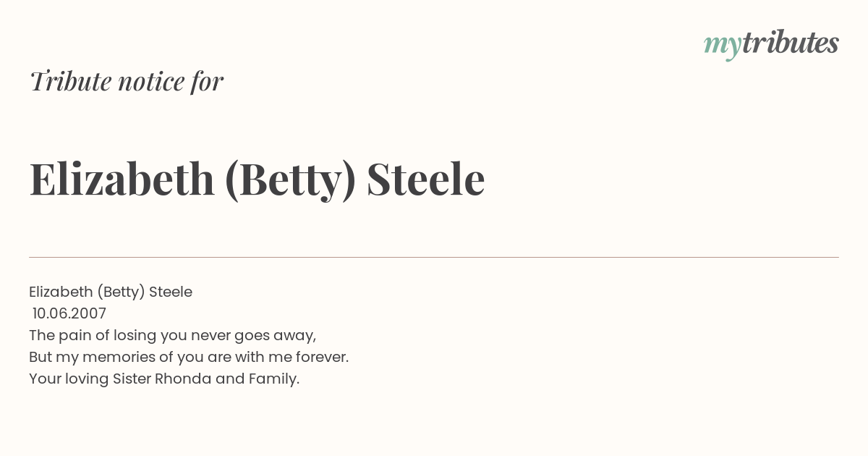Click the green "my" part of logo

pos(723,47)
